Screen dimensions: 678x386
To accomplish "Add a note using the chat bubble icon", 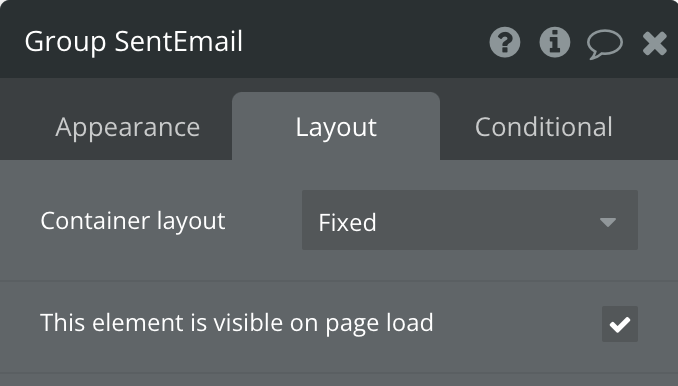I will (605, 44).
